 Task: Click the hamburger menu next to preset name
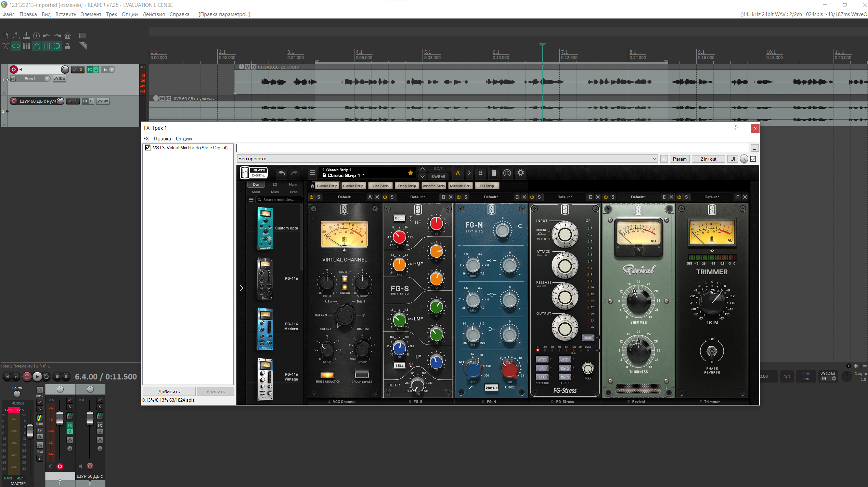click(x=312, y=173)
